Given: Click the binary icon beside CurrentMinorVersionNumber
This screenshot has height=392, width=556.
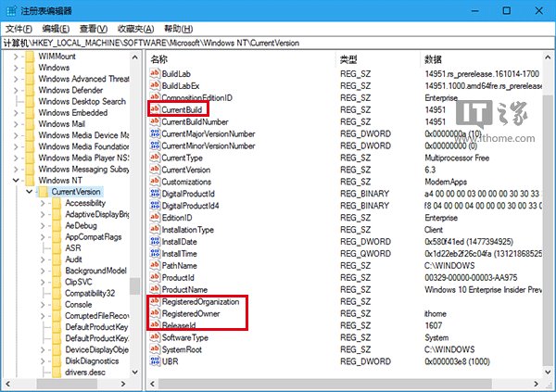Looking at the screenshot, I should tap(155, 145).
